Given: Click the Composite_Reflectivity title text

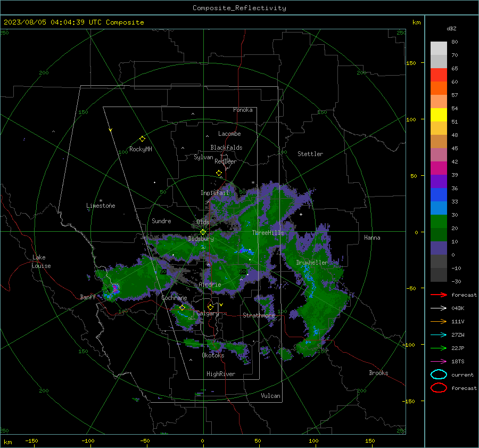Looking at the screenshot, I should click(x=239, y=8).
